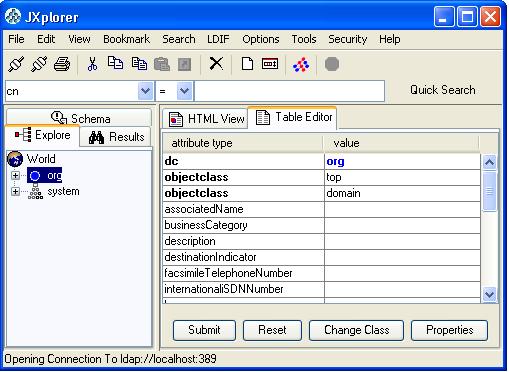Open the Edit menu
The width and height of the screenshot is (509, 372).
46,39
